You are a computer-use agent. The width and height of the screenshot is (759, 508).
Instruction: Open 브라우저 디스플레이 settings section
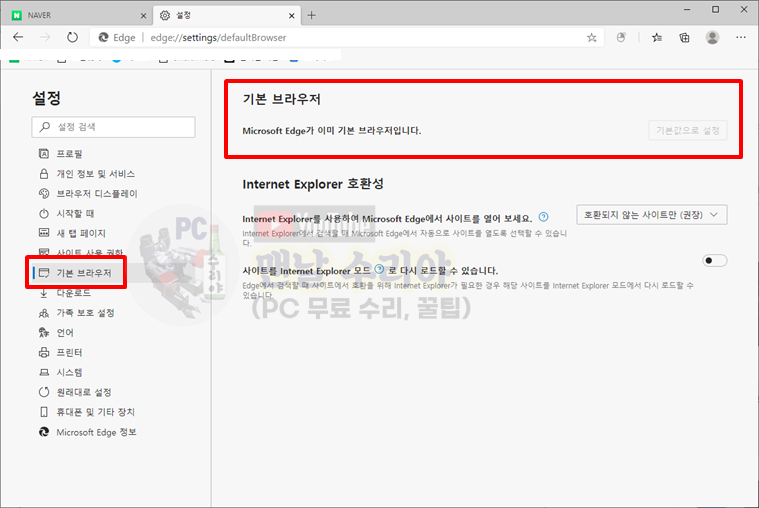tap(97, 194)
